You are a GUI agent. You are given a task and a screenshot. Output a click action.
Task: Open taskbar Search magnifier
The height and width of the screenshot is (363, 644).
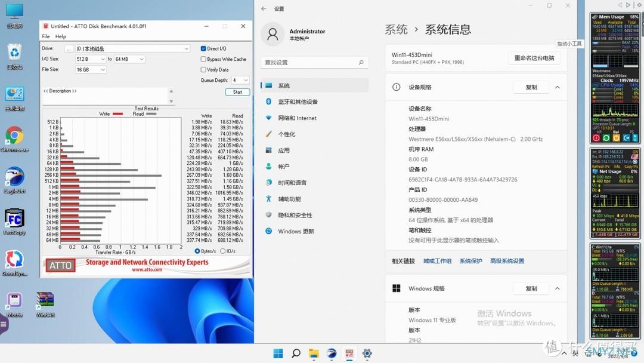pyautogui.click(x=296, y=353)
